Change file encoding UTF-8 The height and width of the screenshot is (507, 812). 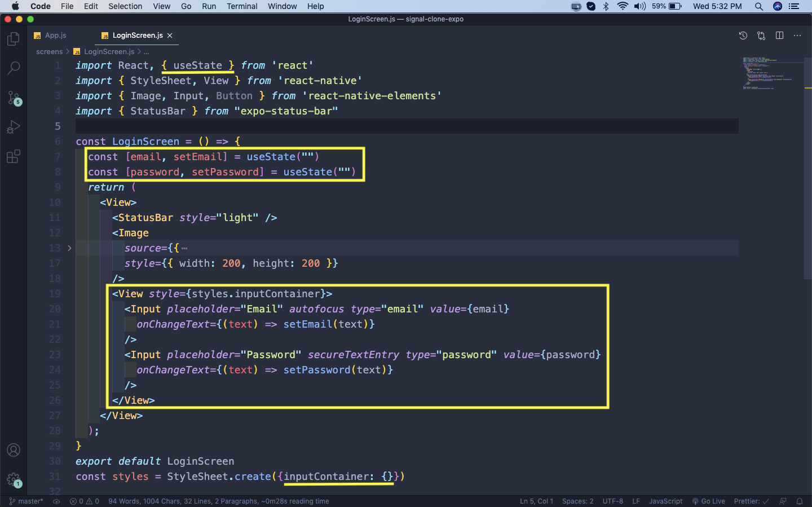click(613, 501)
